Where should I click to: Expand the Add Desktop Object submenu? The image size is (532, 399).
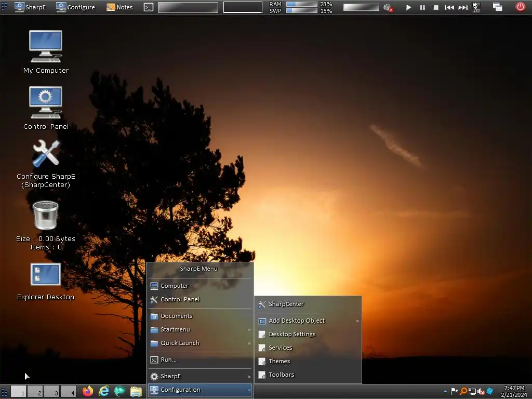(x=308, y=321)
